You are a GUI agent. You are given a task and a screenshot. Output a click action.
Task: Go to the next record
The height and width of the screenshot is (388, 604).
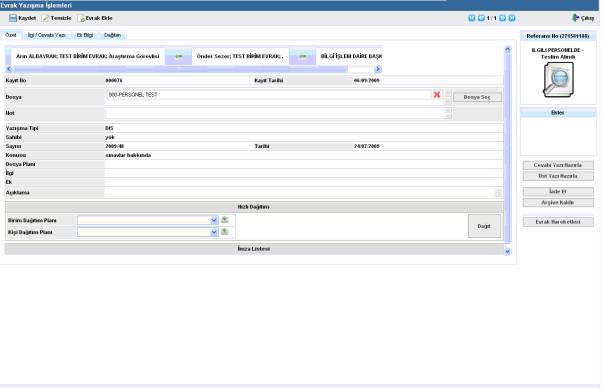502,18
